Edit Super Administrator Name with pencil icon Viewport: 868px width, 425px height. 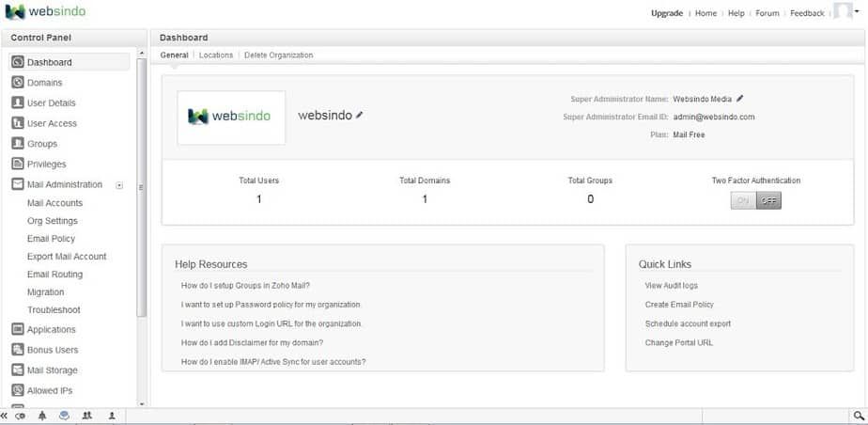pyautogui.click(x=740, y=98)
